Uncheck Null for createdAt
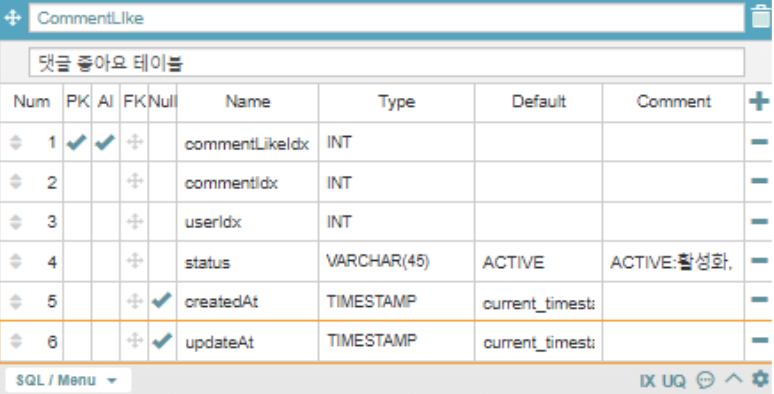The width and height of the screenshot is (774, 394). point(162,300)
